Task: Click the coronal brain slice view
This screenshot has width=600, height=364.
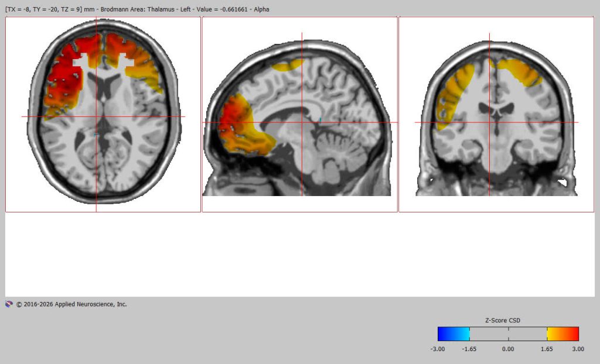Action: click(x=496, y=114)
